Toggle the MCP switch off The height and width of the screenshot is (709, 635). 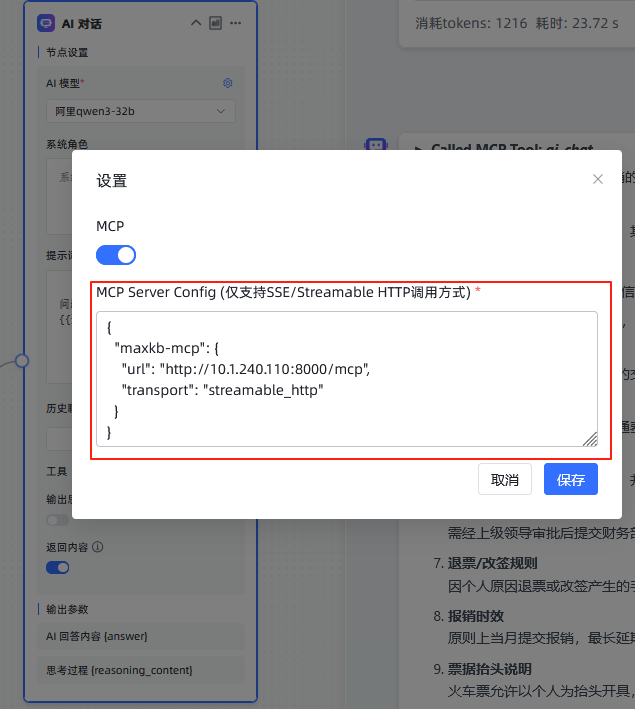(x=116, y=255)
